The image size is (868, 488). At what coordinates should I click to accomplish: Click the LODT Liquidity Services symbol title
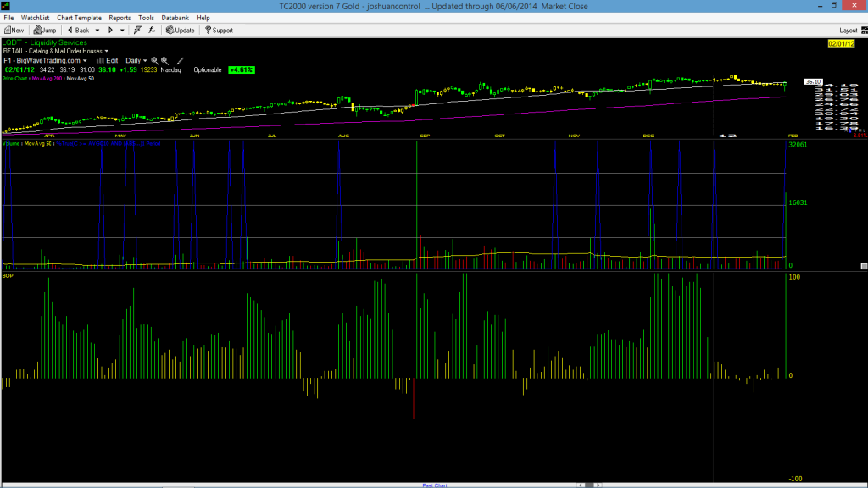click(45, 42)
